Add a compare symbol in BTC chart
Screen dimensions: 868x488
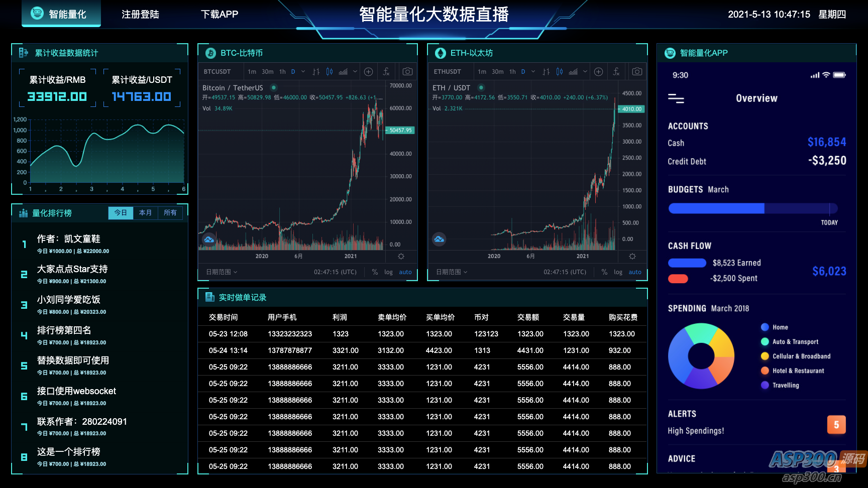(368, 72)
